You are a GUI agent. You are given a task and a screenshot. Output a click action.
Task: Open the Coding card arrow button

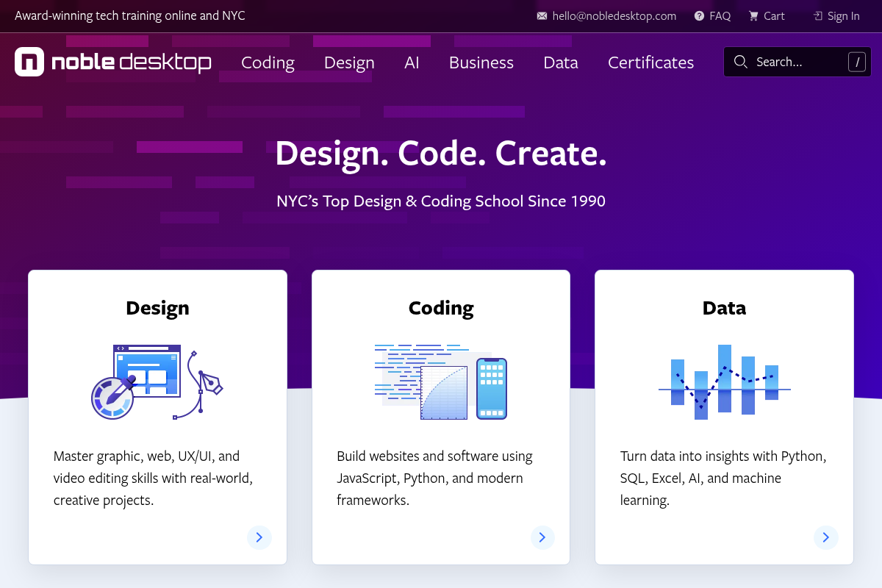[x=542, y=537]
